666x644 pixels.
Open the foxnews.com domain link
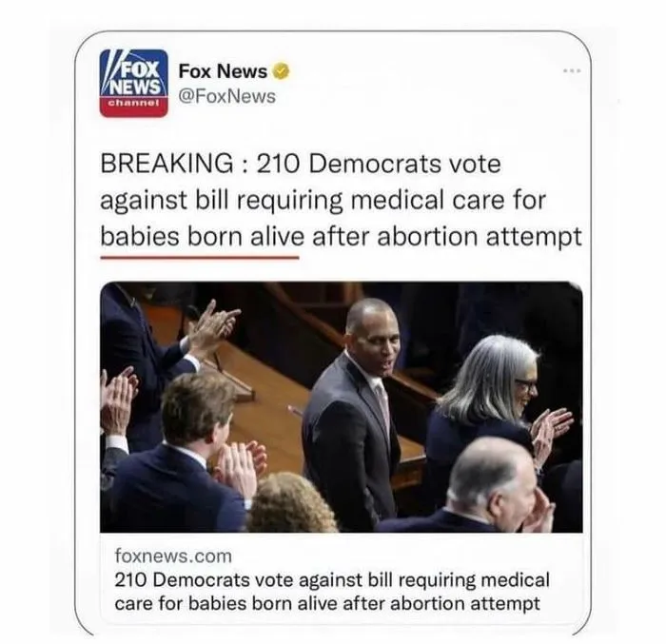tap(173, 556)
